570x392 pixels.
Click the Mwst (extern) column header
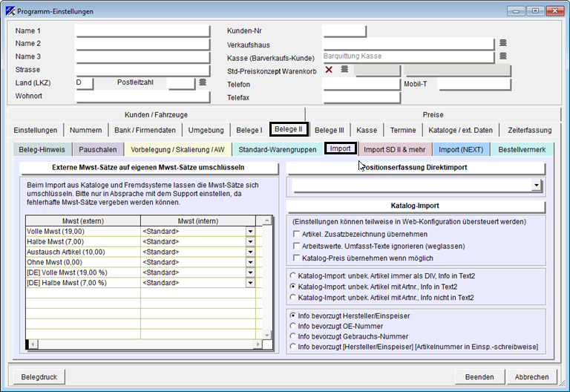coord(83,220)
